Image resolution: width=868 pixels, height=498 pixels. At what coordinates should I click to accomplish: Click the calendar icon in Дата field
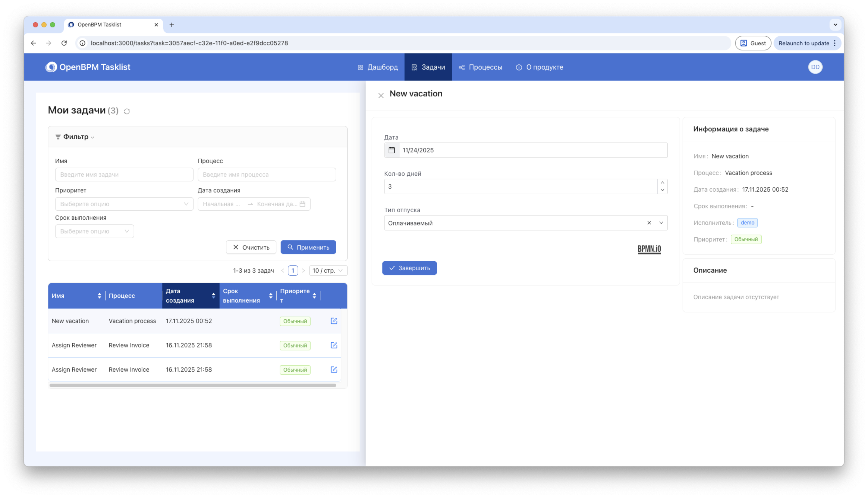click(x=391, y=150)
